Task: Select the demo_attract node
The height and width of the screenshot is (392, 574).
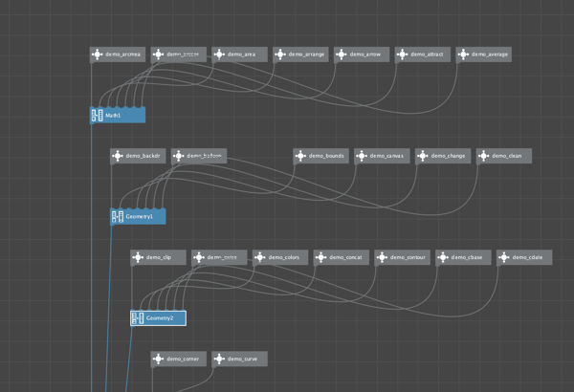Action: (x=423, y=54)
